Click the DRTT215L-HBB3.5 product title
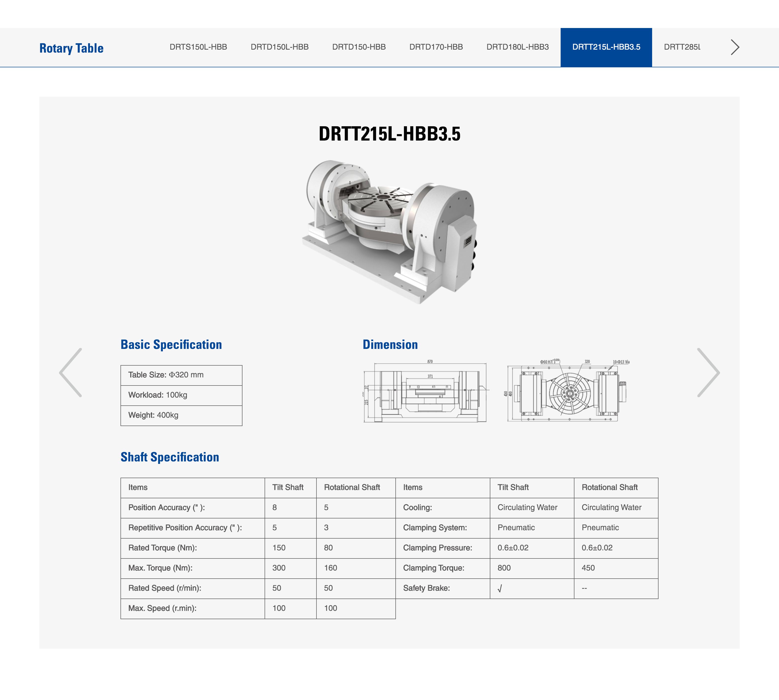Screen dimensions: 779x700 tap(389, 134)
